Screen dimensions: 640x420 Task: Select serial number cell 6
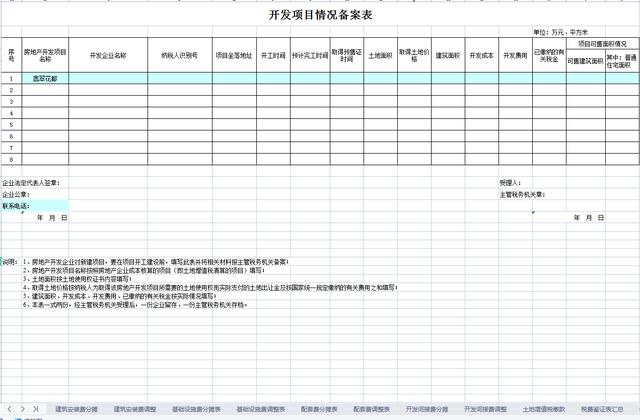click(x=11, y=136)
